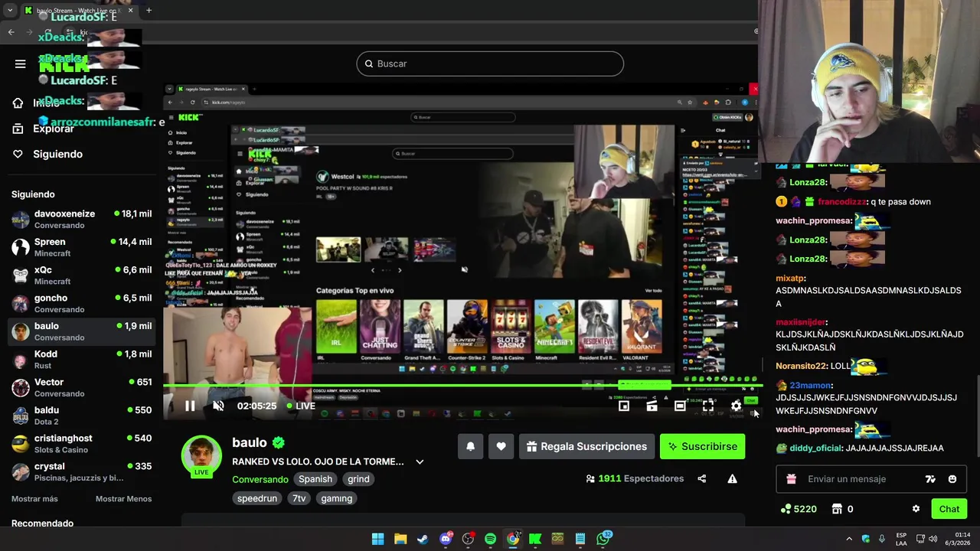Viewport: 980px width, 551px height.
Task: Open davooxeneize channel in sidebar
Action: click(81, 219)
